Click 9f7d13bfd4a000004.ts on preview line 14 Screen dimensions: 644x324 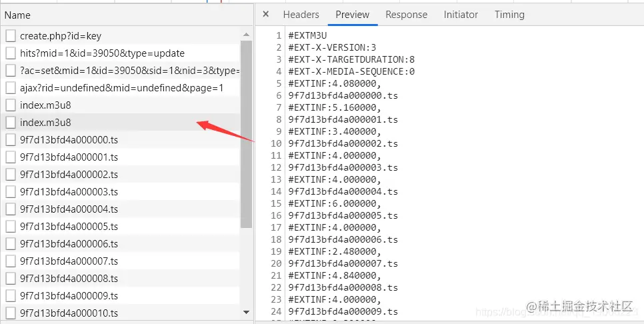click(343, 191)
